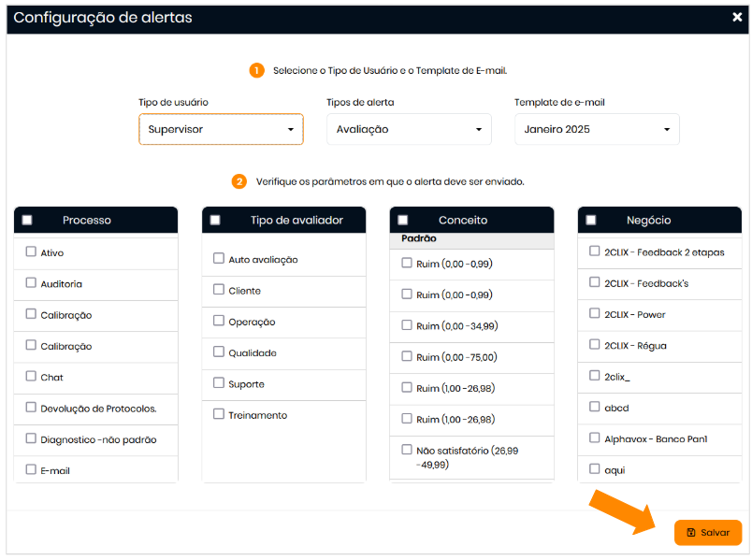Select all in Processo header checkbox
752x560 pixels.
(27, 220)
